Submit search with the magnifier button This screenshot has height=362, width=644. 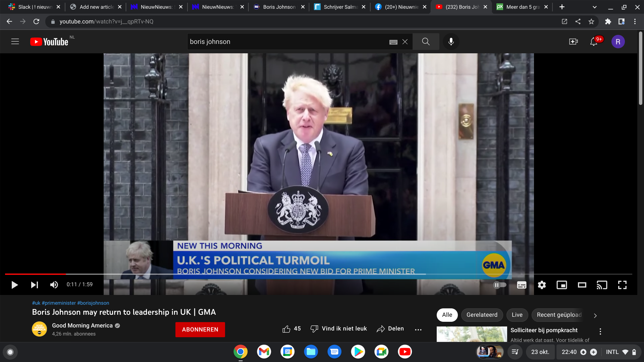point(426,42)
